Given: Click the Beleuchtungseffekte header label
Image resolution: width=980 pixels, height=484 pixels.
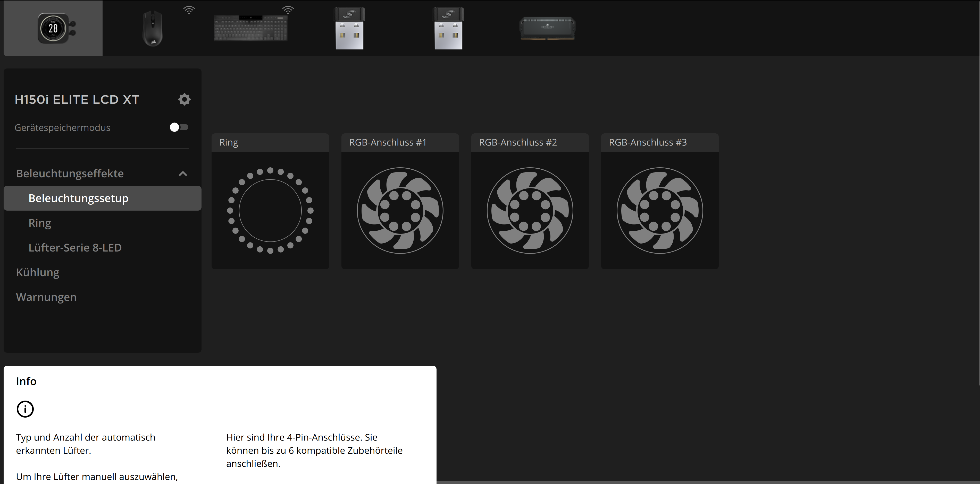Looking at the screenshot, I should tap(70, 173).
